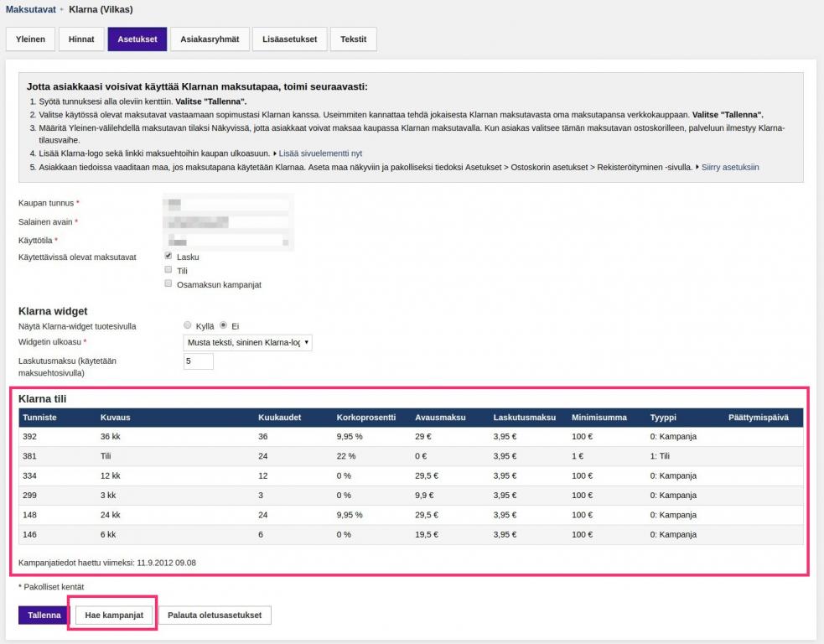Screen dimensions: 824x644
Task: Click the Tallenna button
Action: pyautogui.click(x=44, y=615)
